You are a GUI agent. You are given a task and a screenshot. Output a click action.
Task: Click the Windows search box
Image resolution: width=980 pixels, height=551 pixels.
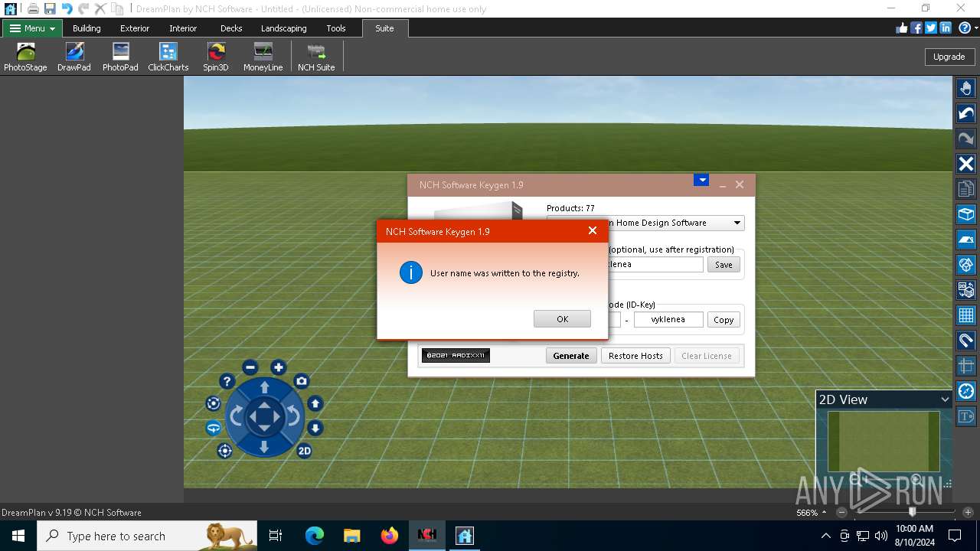point(147,536)
